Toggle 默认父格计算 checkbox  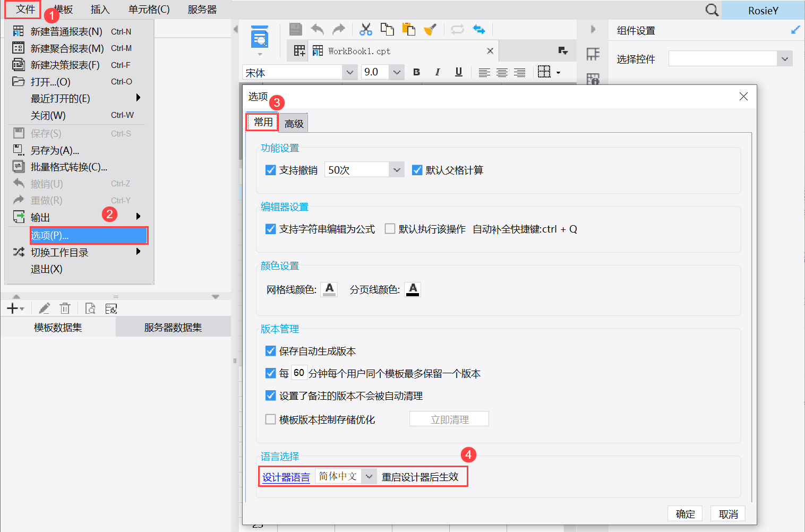click(x=417, y=170)
